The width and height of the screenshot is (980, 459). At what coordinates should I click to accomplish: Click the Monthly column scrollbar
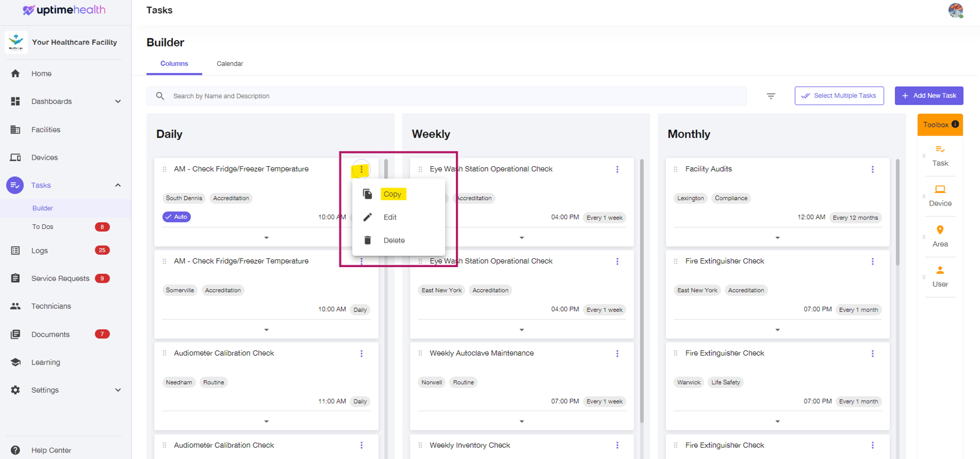pyautogui.click(x=897, y=212)
